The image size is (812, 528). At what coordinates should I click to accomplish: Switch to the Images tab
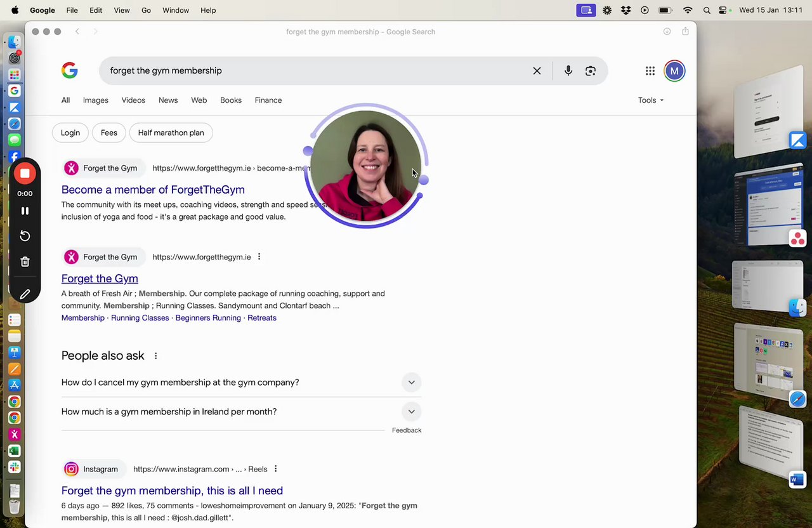pos(96,100)
